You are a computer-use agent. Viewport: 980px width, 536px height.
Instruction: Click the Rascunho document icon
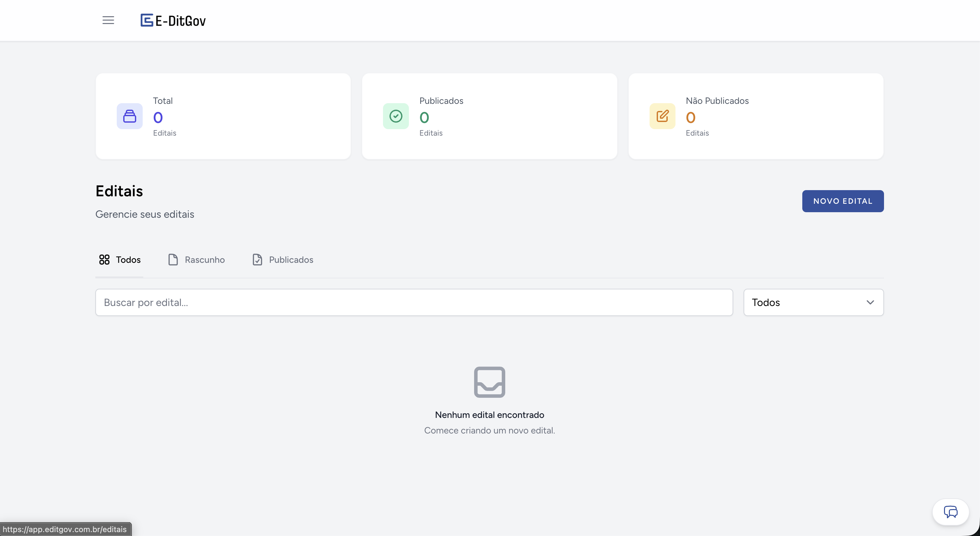(173, 260)
